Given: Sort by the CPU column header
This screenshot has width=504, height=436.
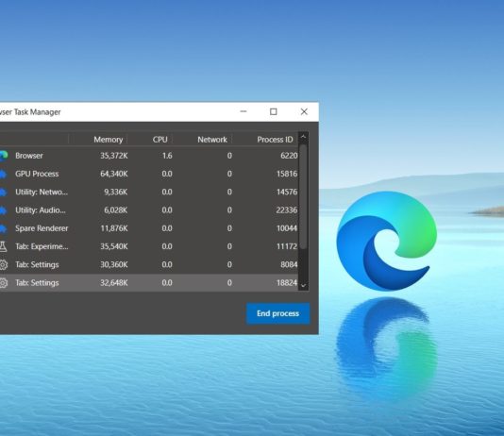Looking at the screenshot, I should coord(160,140).
